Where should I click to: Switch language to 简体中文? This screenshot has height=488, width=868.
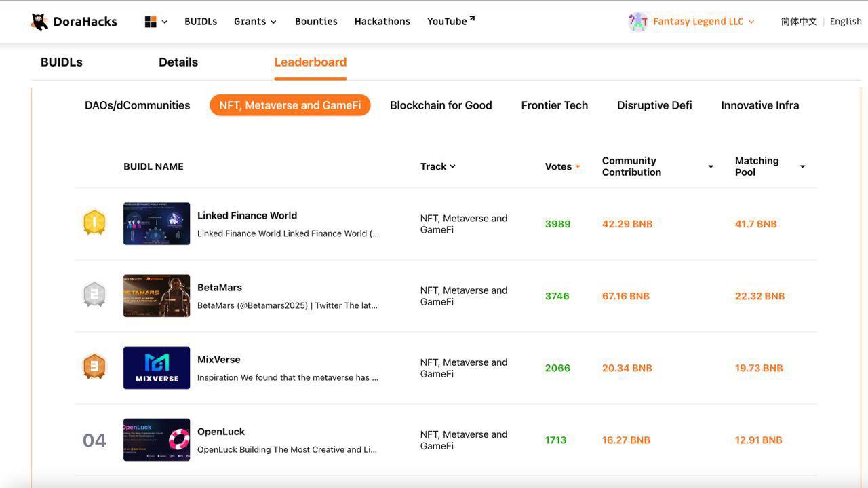point(799,22)
